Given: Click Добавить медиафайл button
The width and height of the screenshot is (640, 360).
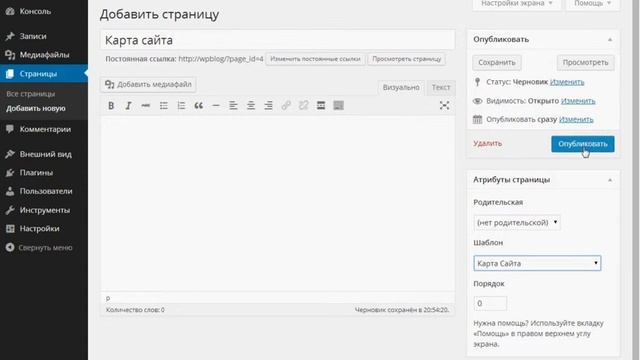Looking at the screenshot, I should point(148,84).
